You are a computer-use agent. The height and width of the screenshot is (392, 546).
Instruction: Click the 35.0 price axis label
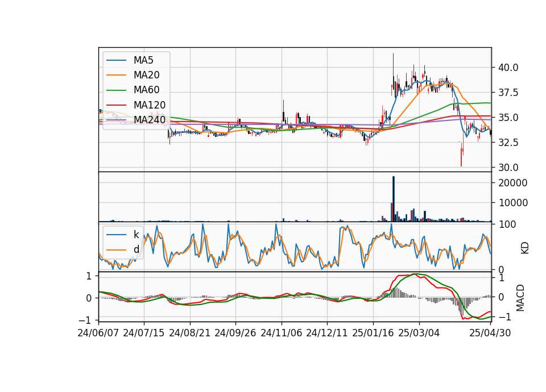[x=508, y=118]
